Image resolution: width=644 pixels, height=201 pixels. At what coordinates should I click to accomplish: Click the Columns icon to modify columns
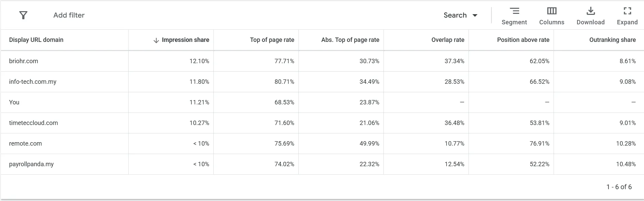click(x=551, y=11)
